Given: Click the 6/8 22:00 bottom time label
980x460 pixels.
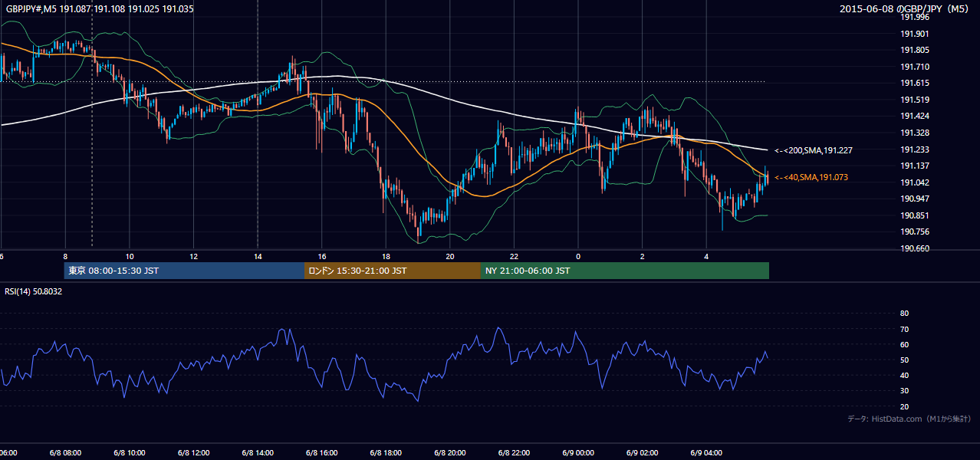Looking at the screenshot, I should pyautogui.click(x=513, y=453).
